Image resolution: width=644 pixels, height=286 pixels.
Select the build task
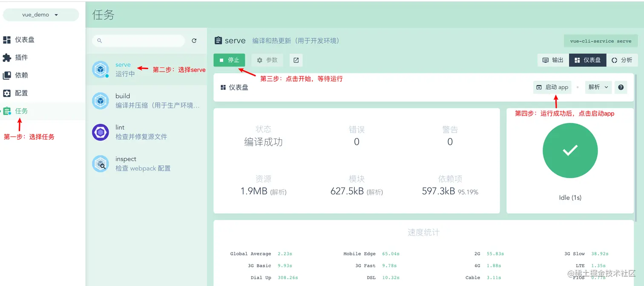(x=146, y=101)
